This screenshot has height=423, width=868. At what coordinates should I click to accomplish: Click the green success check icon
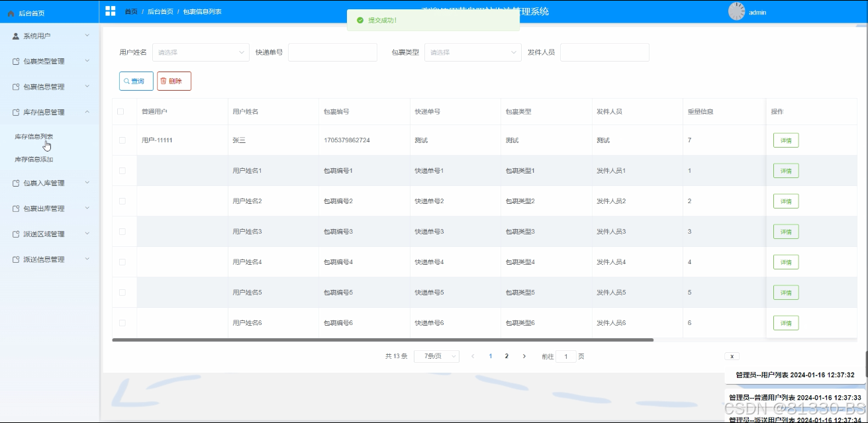point(360,21)
